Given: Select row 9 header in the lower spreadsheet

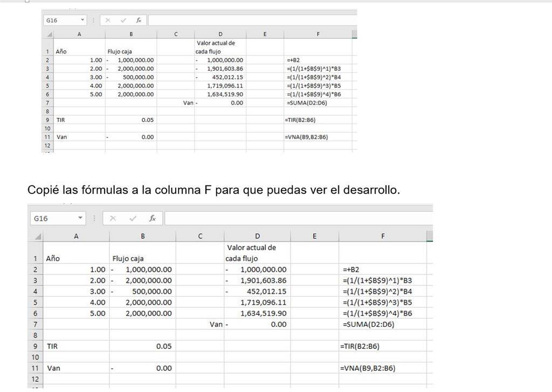Looking at the screenshot, I should (x=35, y=346).
